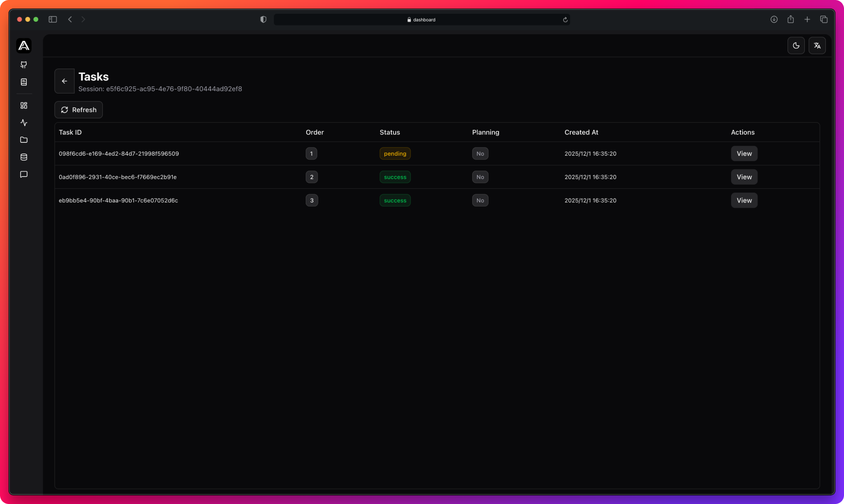844x504 pixels.
Task: Toggle dark mode with the moon icon
Action: 796,45
